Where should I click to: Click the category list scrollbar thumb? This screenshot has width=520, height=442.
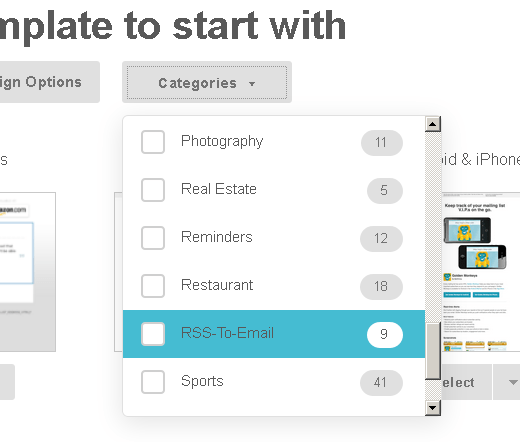point(433,351)
